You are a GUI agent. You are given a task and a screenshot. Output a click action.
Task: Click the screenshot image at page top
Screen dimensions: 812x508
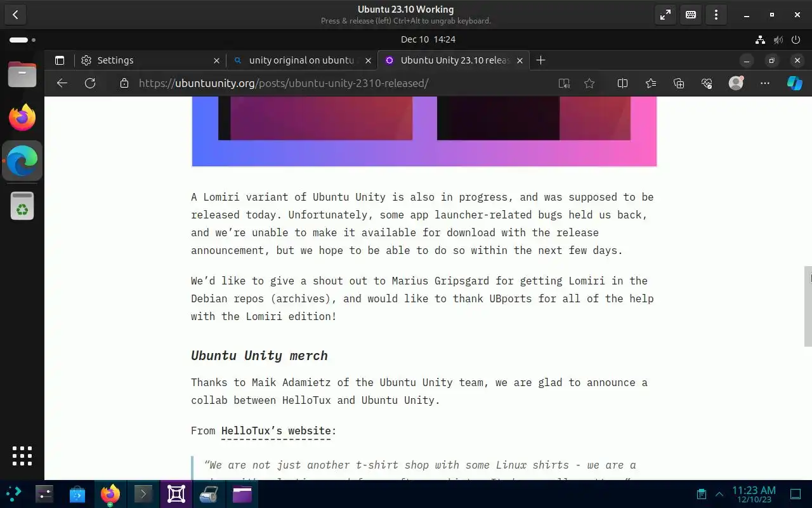point(424,131)
